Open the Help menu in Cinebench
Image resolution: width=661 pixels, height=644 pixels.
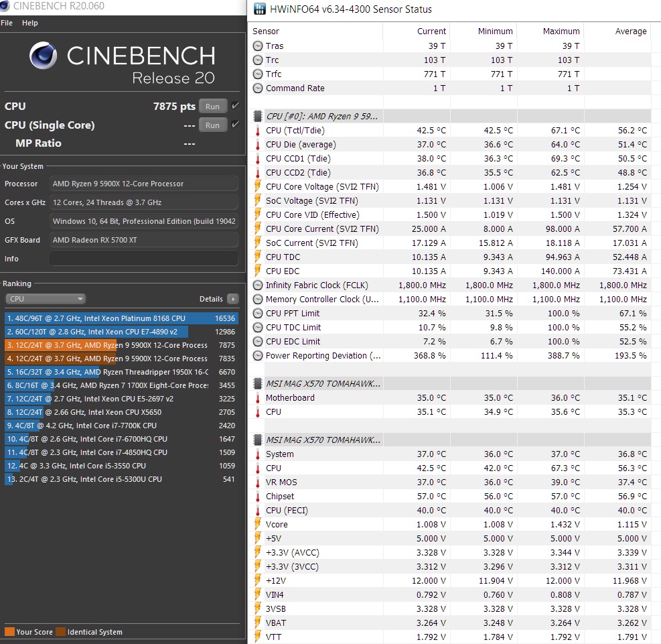[x=30, y=23]
